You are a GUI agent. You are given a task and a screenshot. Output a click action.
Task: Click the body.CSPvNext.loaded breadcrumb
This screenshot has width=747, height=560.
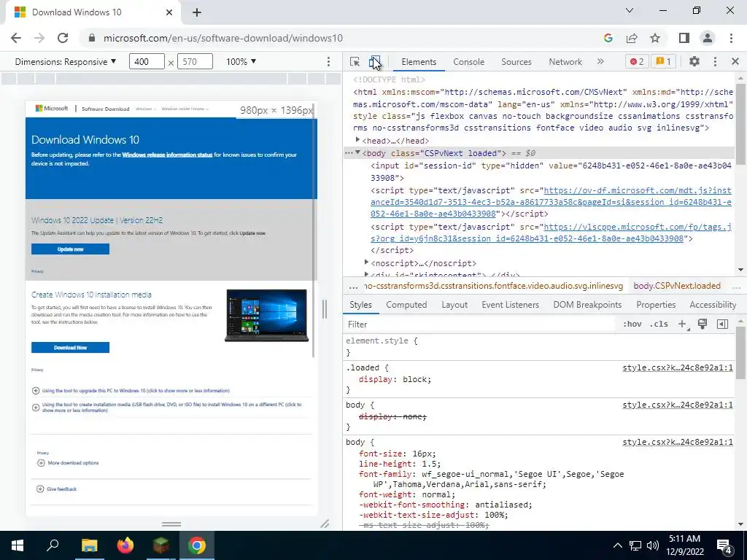tap(676, 286)
